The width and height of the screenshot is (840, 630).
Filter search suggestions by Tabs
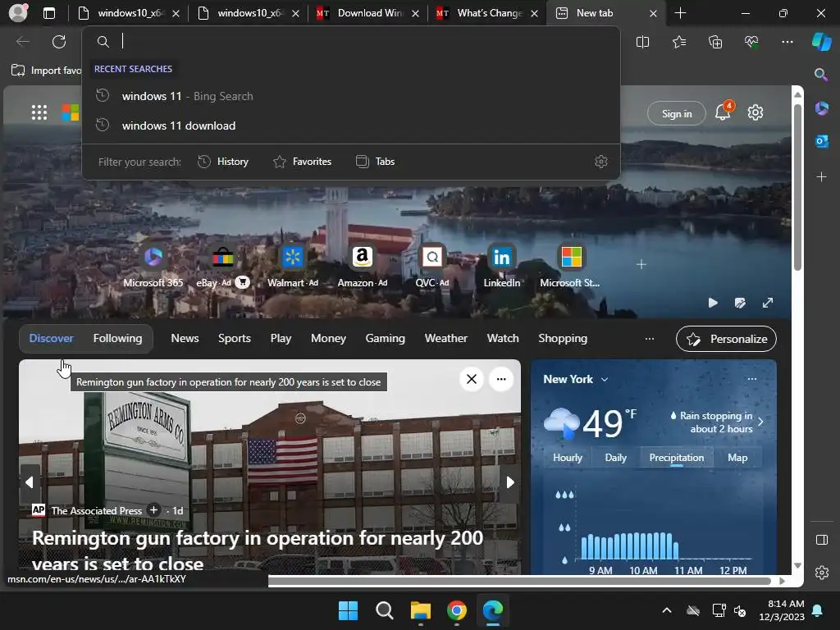(x=376, y=162)
